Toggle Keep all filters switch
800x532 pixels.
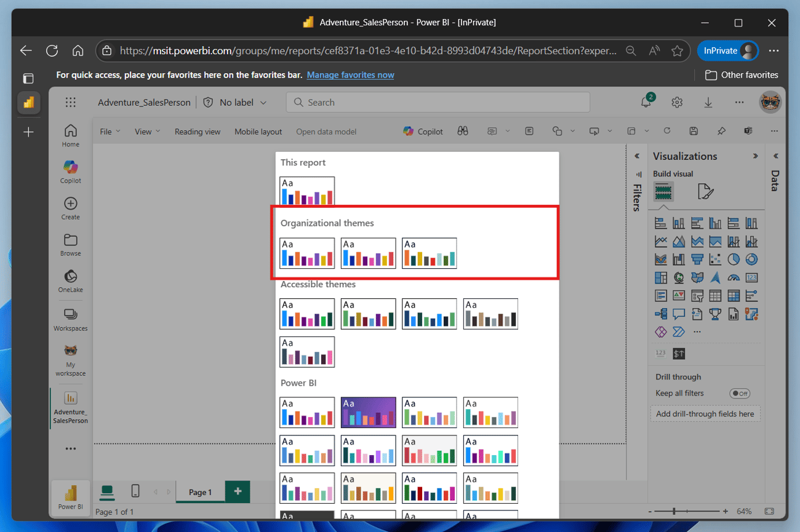click(739, 394)
